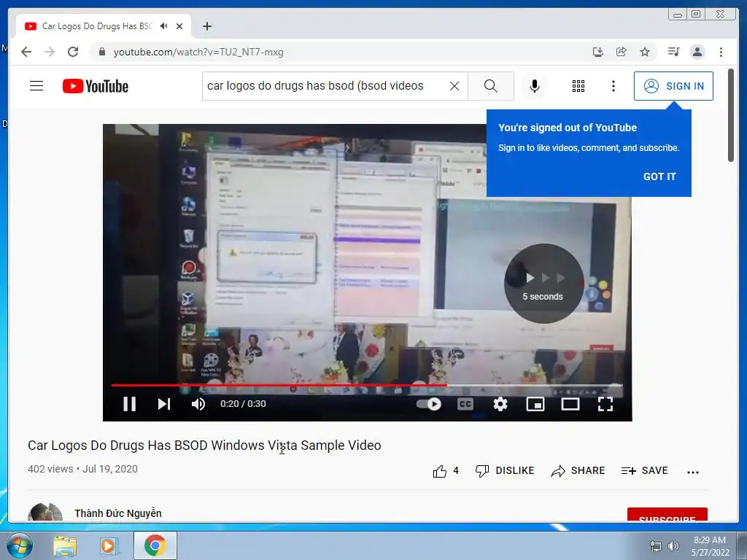Enter full screen mode
The width and height of the screenshot is (747, 560).
(605, 404)
